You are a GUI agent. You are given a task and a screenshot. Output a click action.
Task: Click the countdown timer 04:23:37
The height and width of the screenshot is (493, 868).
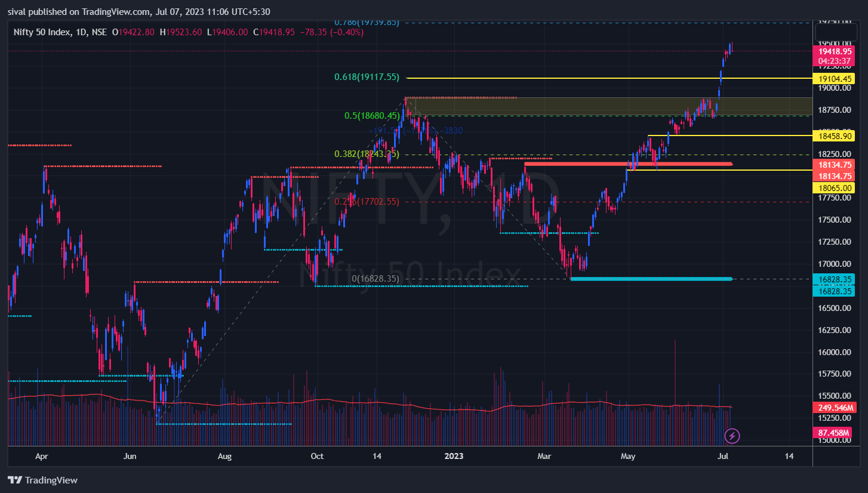click(x=835, y=61)
